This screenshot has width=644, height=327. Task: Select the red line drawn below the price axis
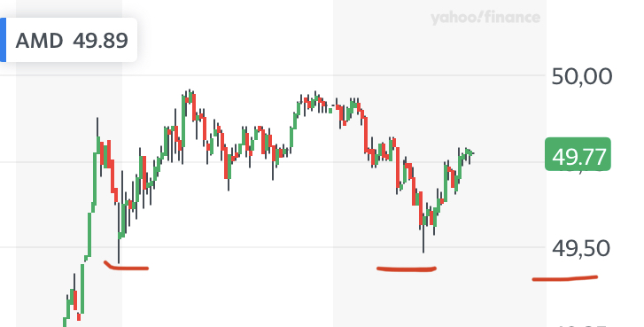click(x=565, y=278)
